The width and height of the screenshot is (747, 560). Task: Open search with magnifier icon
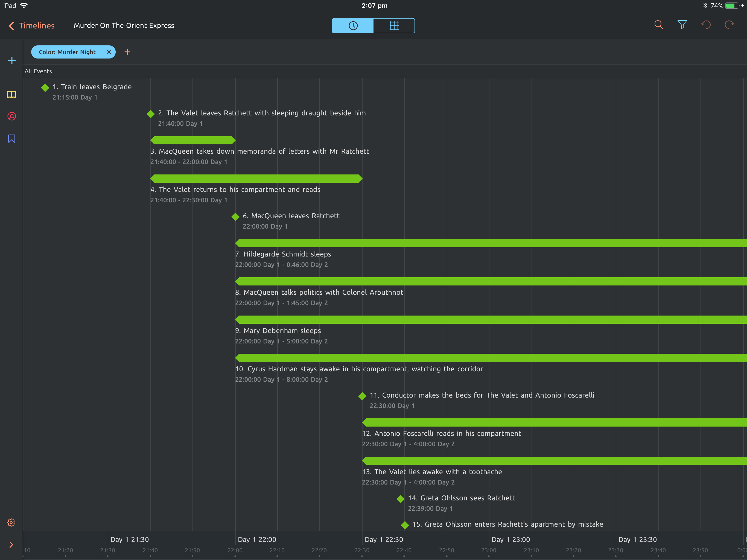[658, 25]
